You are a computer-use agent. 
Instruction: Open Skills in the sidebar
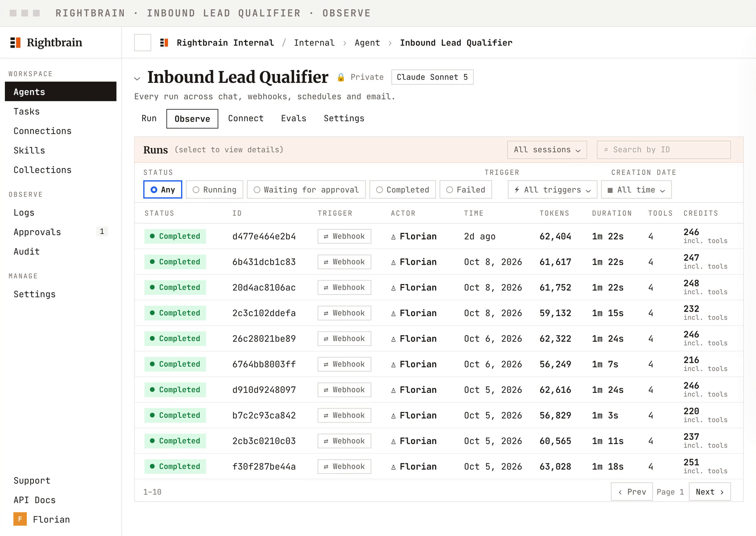point(60,150)
